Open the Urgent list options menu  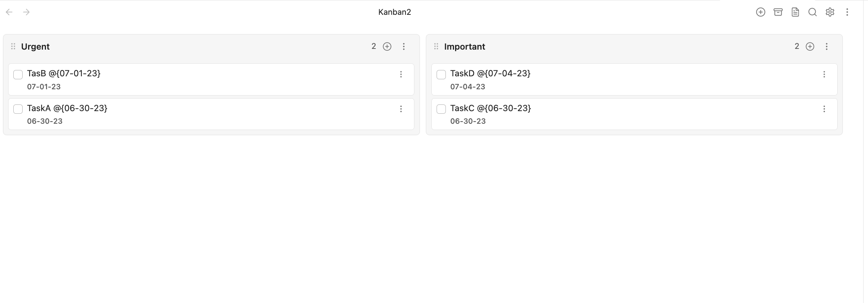(x=404, y=46)
